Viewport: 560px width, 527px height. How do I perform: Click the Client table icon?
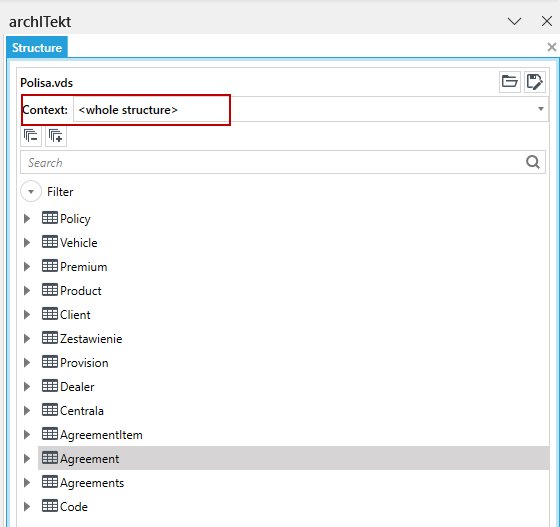pyautogui.click(x=50, y=314)
